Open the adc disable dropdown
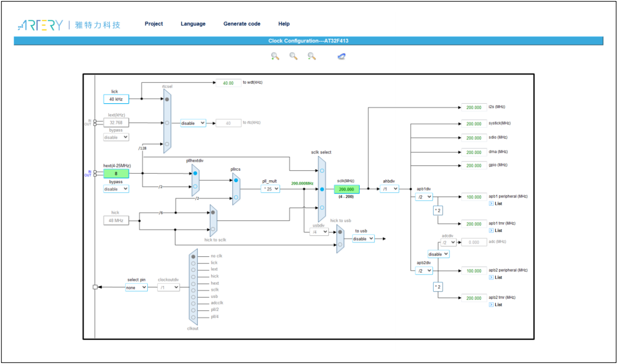Viewport: 618px width, 364px height. [x=439, y=254]
